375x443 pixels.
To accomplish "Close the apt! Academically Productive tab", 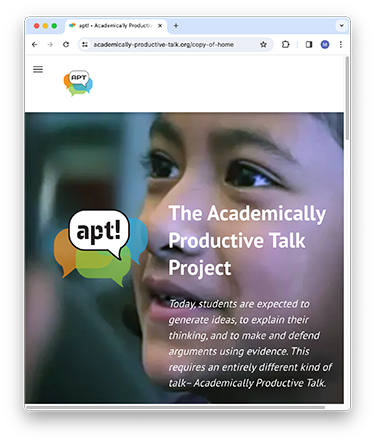I will pos(160,25).
